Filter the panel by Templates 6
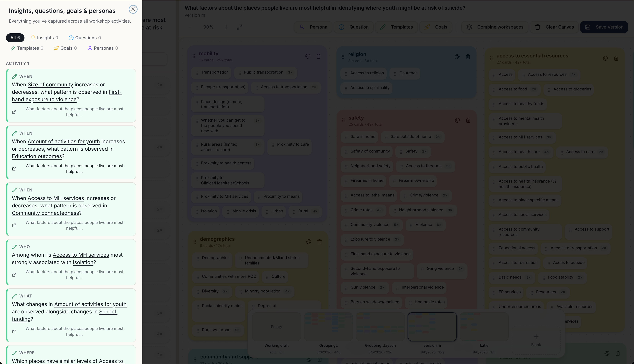The width and height of the screenshot is (634, 364). [27, 48]
